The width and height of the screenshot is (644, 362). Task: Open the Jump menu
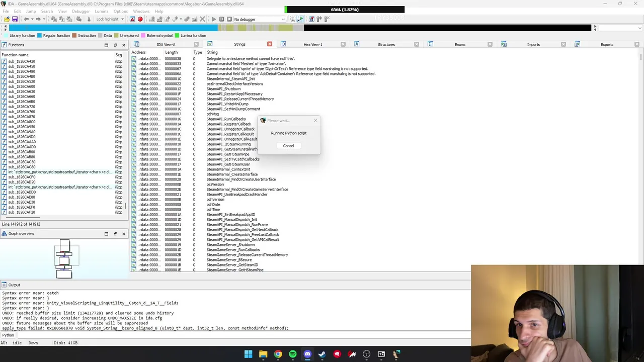point(31,11)
